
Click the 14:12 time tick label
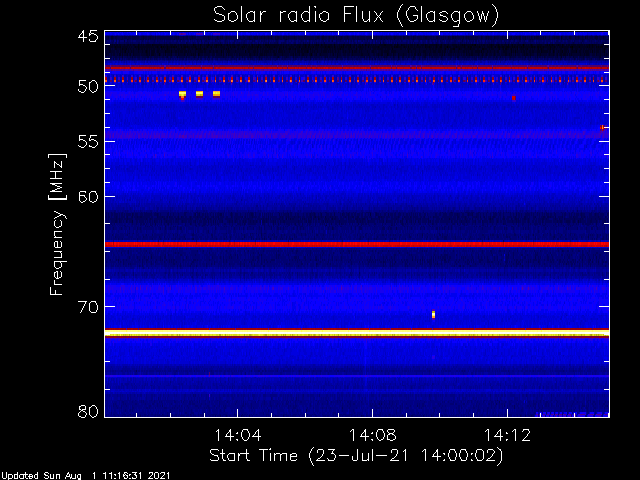point(507,435)
